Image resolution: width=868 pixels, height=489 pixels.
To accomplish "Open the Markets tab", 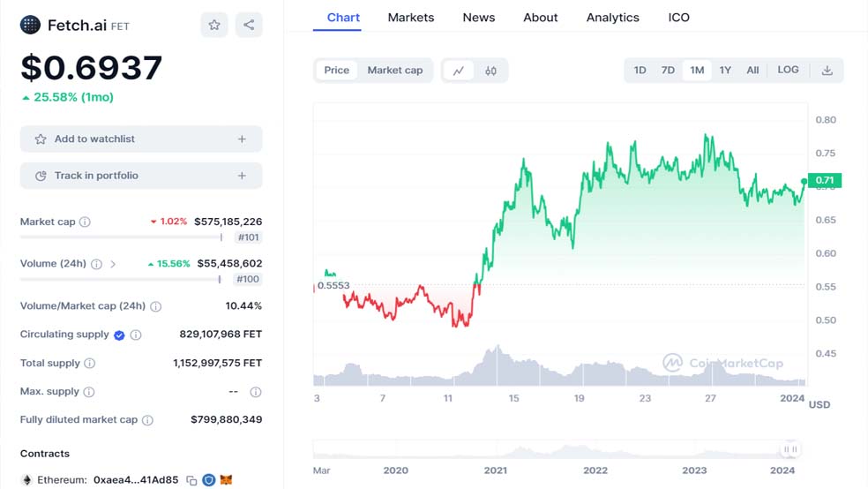I will tap(411, 18).
